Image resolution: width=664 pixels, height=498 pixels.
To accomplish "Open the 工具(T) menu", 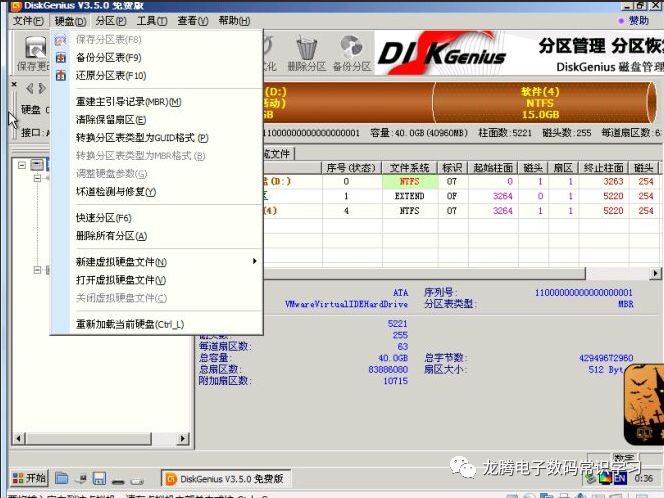I will [152, 20].
